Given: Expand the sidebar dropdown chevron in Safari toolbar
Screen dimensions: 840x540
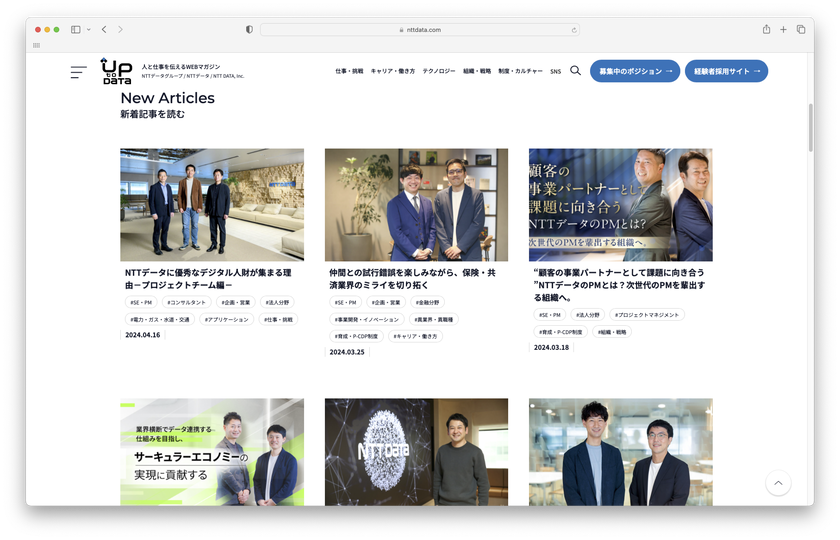Looking at the screenshot, I should 88,29.
